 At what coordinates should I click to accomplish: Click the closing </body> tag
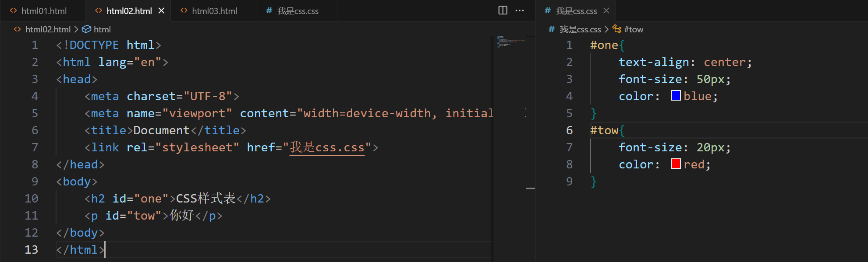point(81,233)
